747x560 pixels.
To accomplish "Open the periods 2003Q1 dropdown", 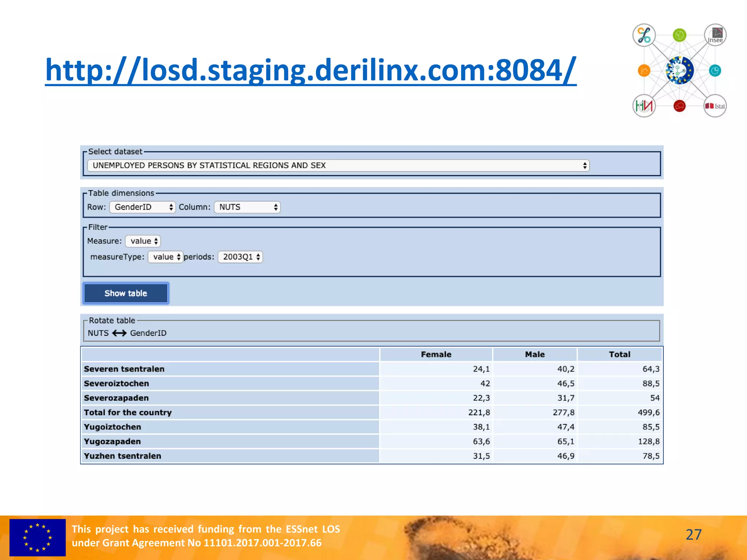I will coord(240,257).
